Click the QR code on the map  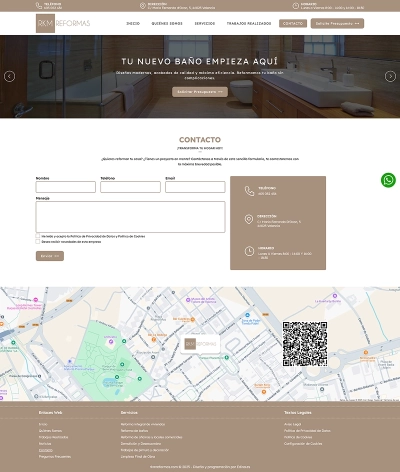(305, 344)
